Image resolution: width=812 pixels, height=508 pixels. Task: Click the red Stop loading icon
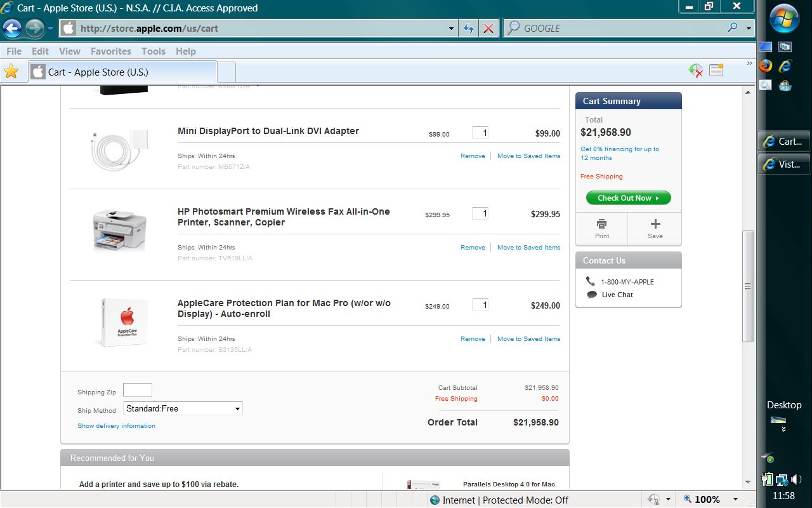click(x=488, y=28)
